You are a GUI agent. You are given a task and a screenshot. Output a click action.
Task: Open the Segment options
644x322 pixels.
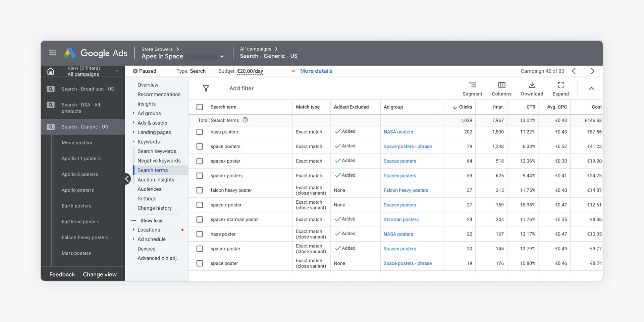(472, 89)
